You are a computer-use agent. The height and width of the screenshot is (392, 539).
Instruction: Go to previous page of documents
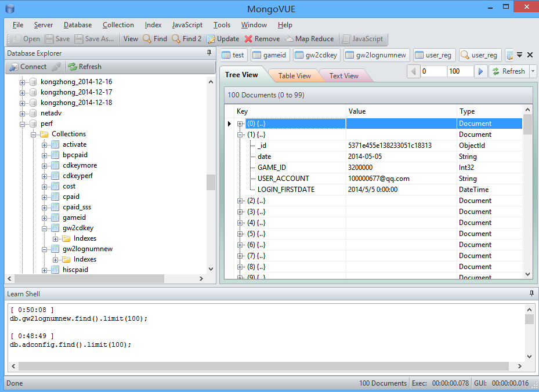(x=413, y=71)
